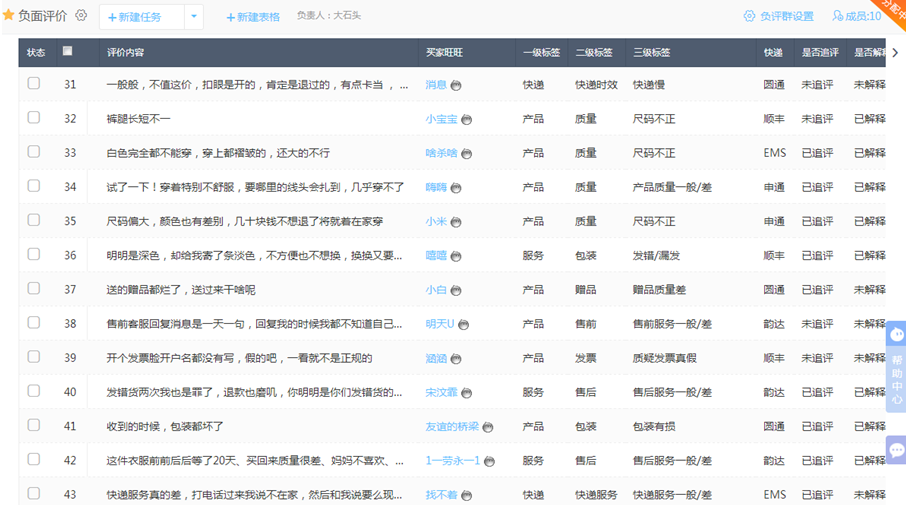Image resolution: width=906 pixels, height=505 pixels.
Task: Click the floating chat bubble icon below 帮助中心
Action: coord(896,450)
